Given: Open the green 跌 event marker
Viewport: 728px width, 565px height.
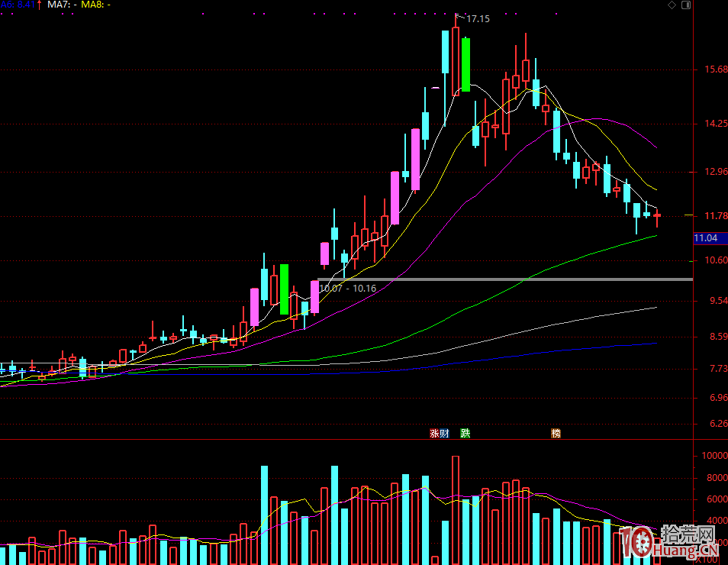Looking at the screenshot, I should click(x=465, y=434).
